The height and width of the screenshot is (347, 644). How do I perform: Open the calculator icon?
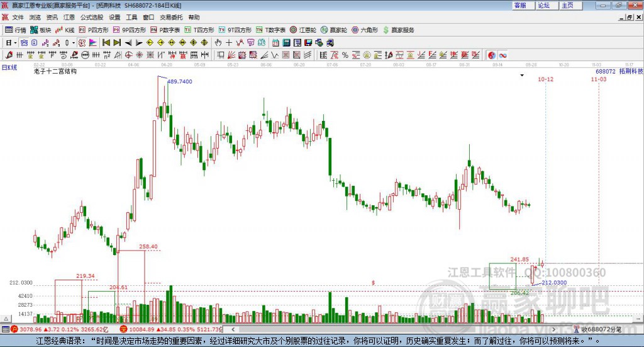pos(287,43)
